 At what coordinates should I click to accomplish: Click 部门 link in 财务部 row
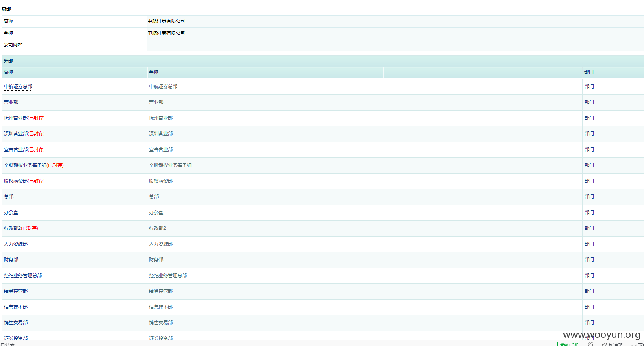point(589,260)
